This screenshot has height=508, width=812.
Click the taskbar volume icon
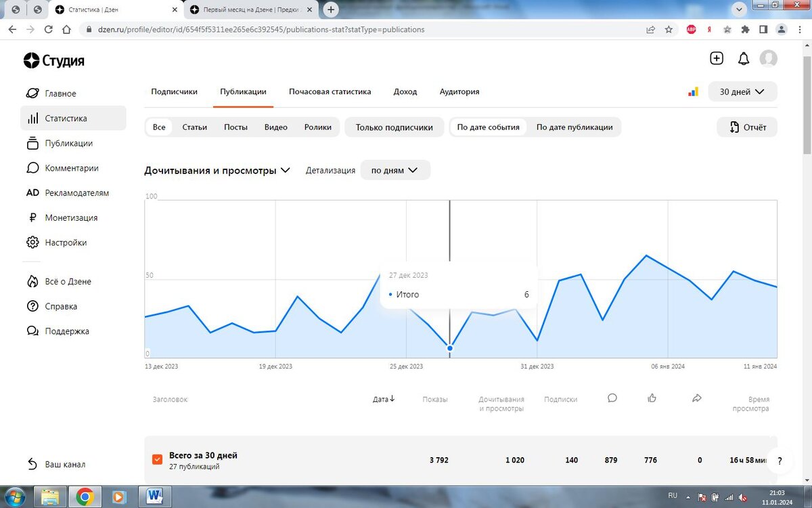click(742, 497)
